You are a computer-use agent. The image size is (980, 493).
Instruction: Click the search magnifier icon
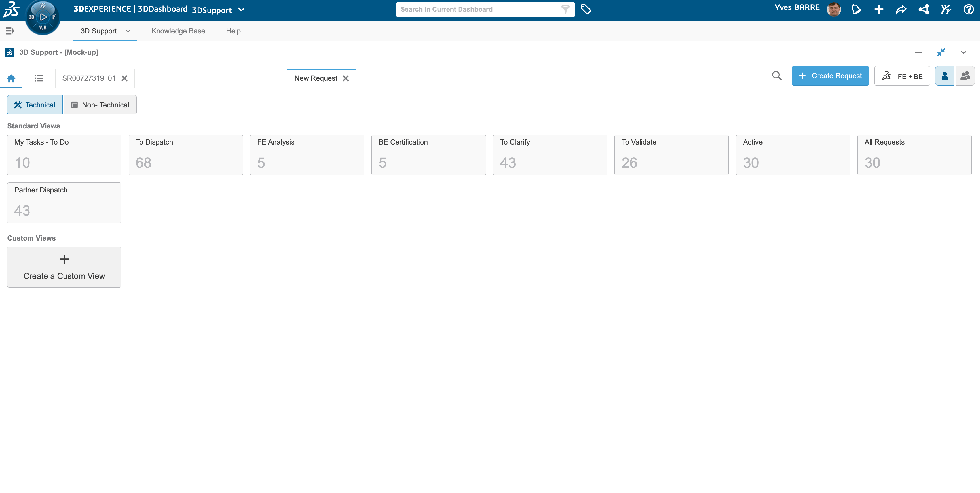point(776,76)
